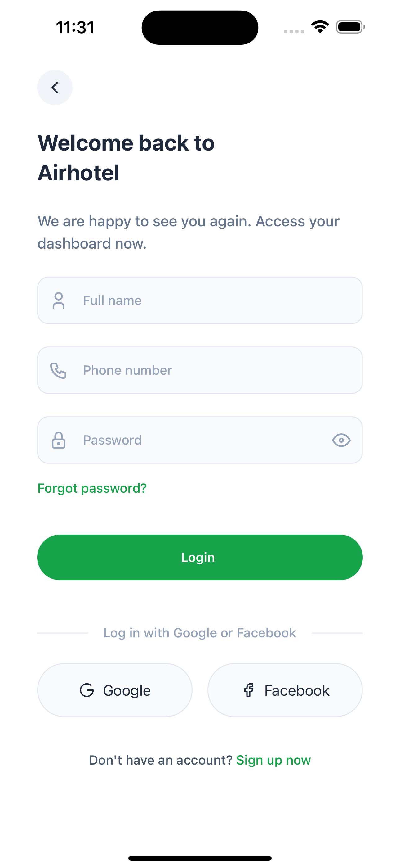
Task: Log in with Google
Action: (114, 690)
